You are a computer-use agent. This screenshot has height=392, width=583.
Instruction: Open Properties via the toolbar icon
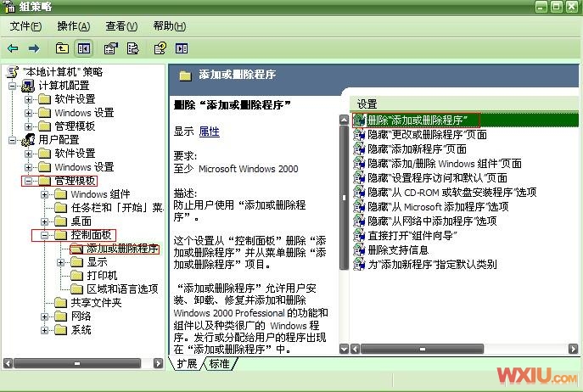[x=110, y=48]
